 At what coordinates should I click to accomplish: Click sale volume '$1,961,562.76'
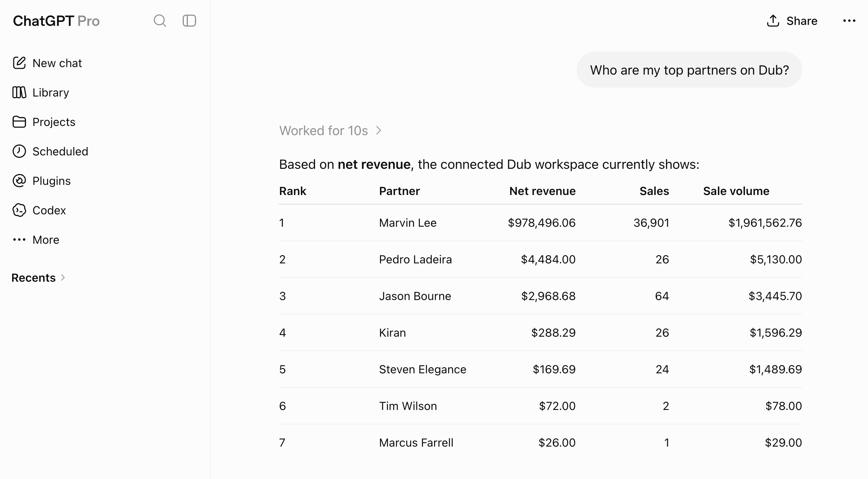coord(765,223)
